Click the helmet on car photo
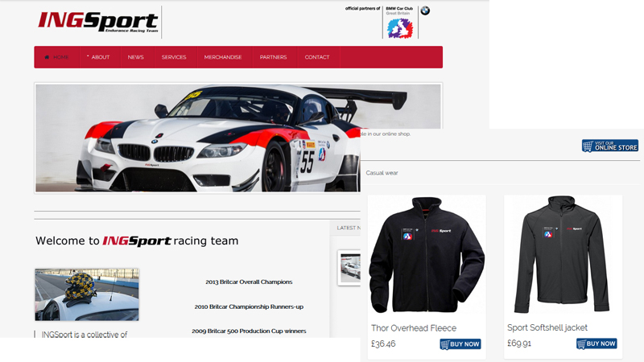 click(87, 294)
